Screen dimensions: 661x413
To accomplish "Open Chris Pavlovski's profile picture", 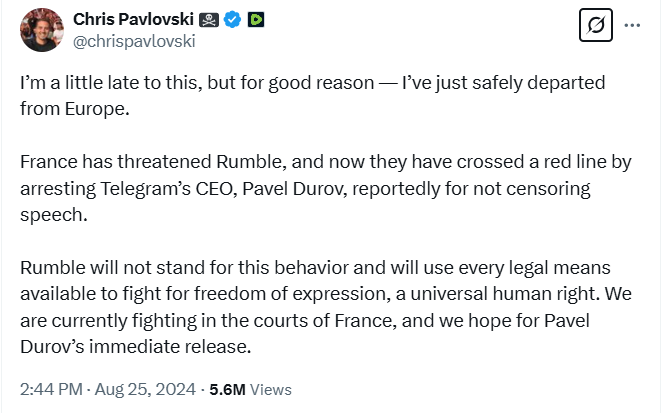I will (x=39, y=30).
